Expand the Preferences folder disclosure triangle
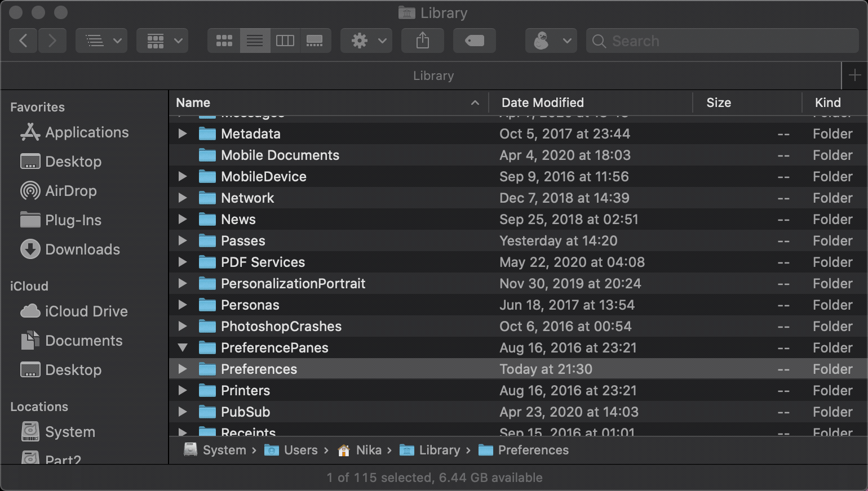This screenshot has height=491, width=868. [x=183, y=369]
